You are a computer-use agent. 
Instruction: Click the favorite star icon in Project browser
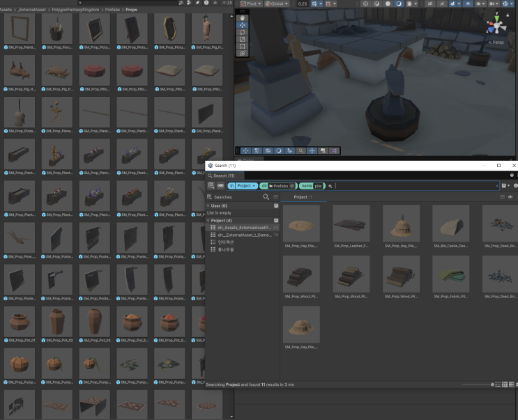(215, 3)
